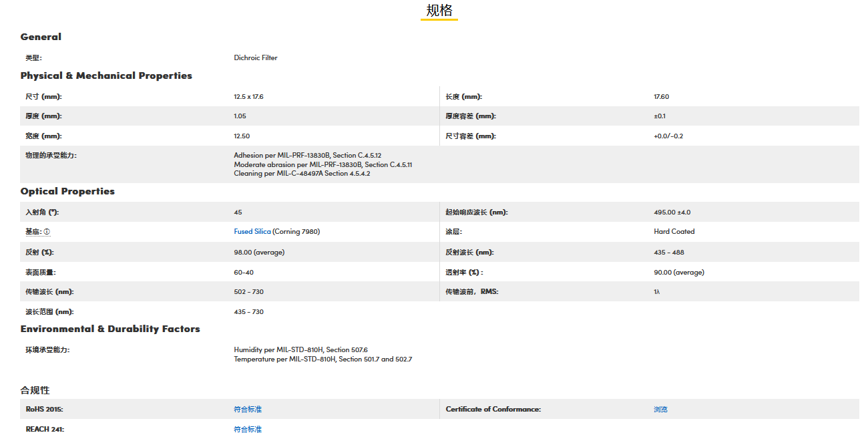The image size is (868, 443).
Task: Open the Fused Silica link
Action: pyautogui.click(x=252, y=232)
